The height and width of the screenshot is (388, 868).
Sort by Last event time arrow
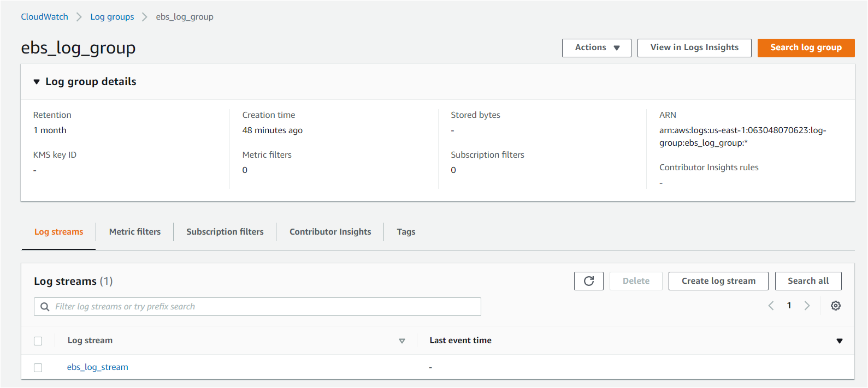840,341
